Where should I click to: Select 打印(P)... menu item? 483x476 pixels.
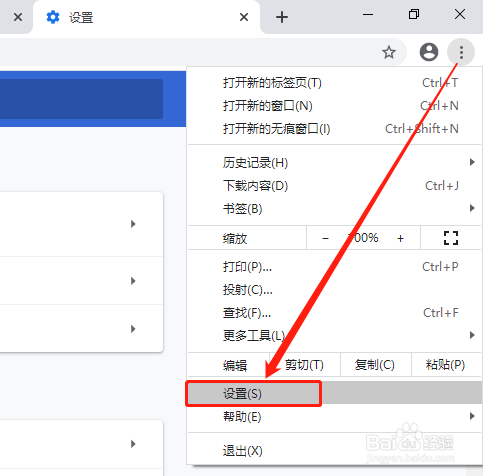[x=334, y=267]
